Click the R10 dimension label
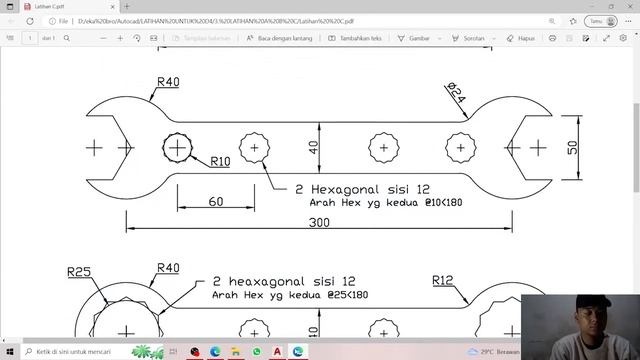Viewport: 640px width, 360px height. coord(220,162)
